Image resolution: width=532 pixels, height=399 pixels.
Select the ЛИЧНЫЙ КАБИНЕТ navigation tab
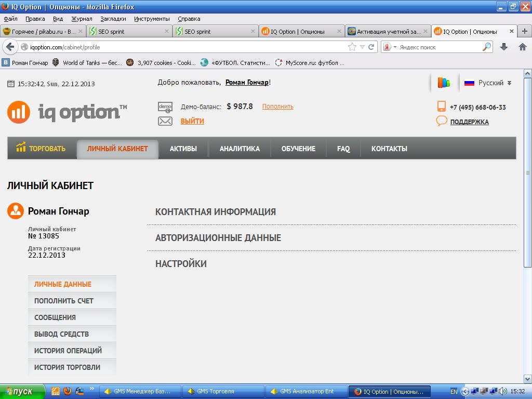point(117,149)
